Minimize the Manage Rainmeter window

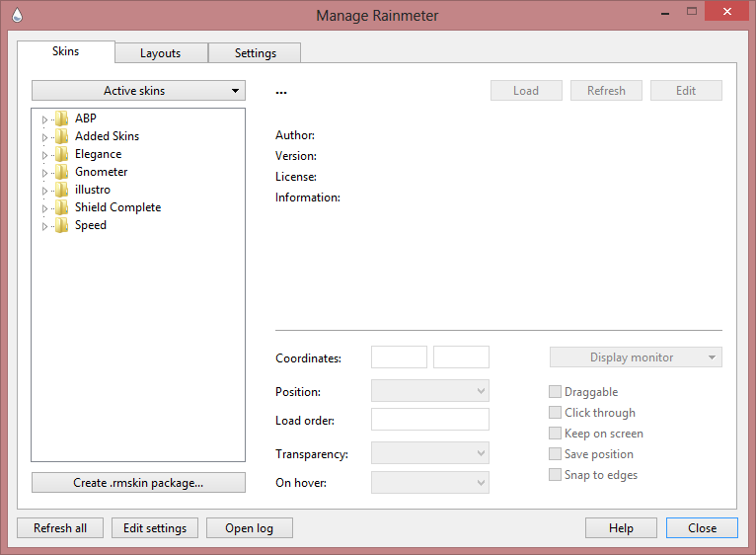(665, 13)
